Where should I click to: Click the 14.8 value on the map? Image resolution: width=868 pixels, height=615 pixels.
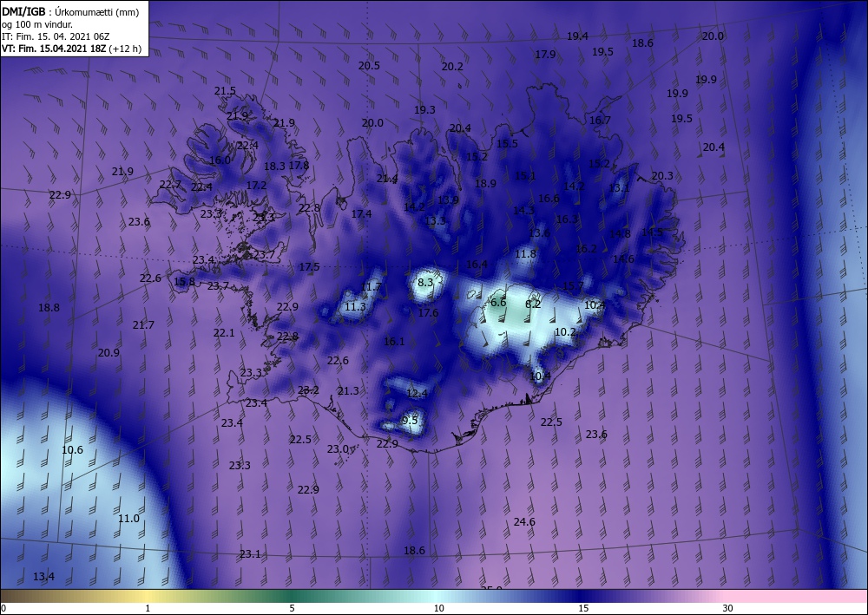(620, 233)
